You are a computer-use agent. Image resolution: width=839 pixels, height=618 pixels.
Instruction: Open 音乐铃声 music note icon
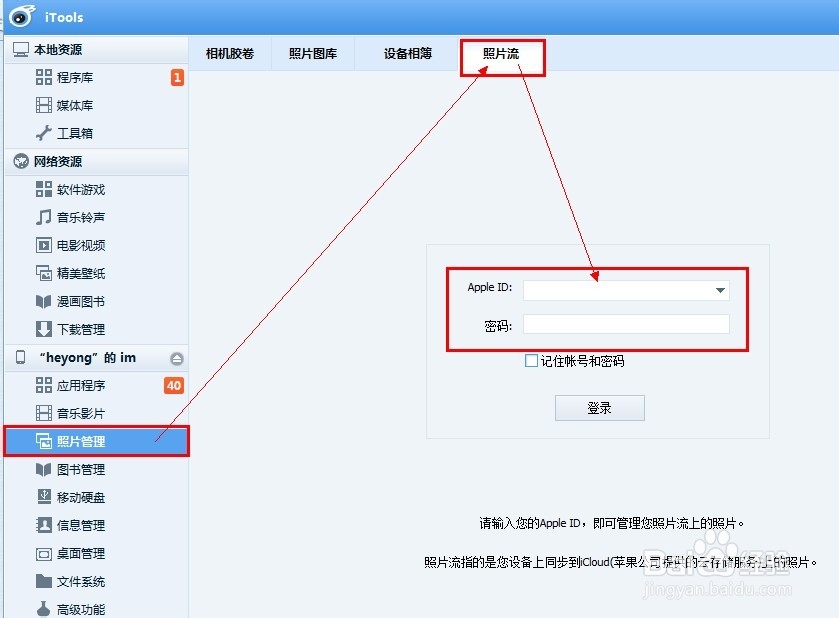(x=44, y=217)
